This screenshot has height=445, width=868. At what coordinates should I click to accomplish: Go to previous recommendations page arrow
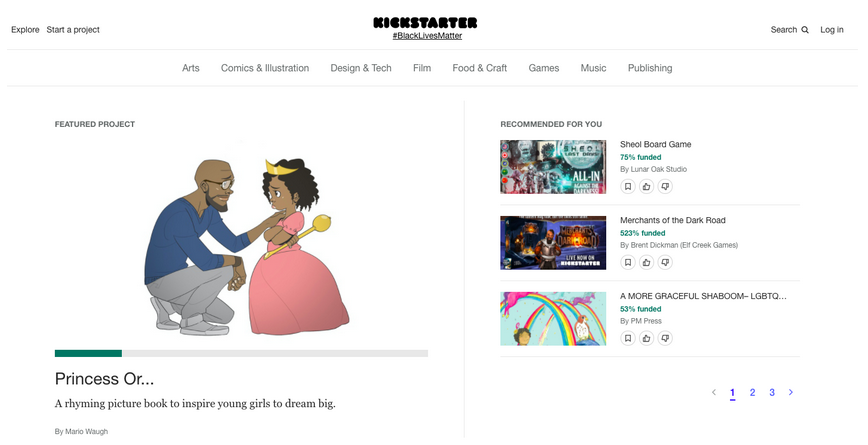[x=714, y=392]
